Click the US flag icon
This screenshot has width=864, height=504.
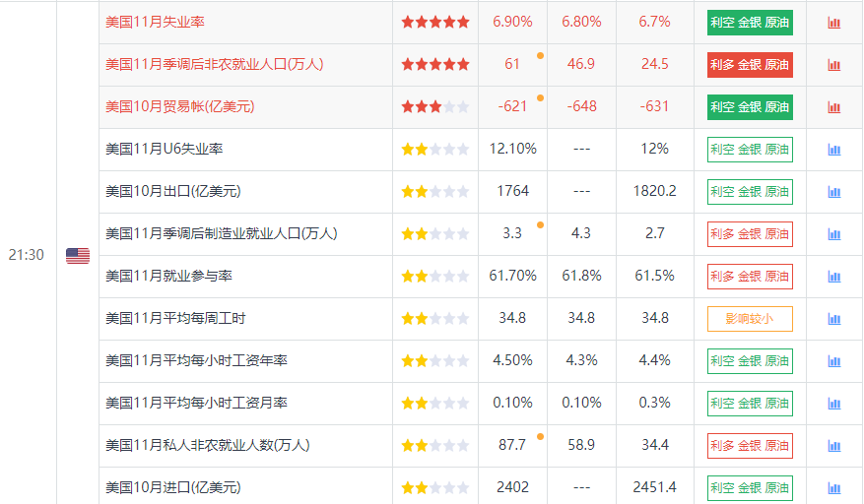[78, 256]
